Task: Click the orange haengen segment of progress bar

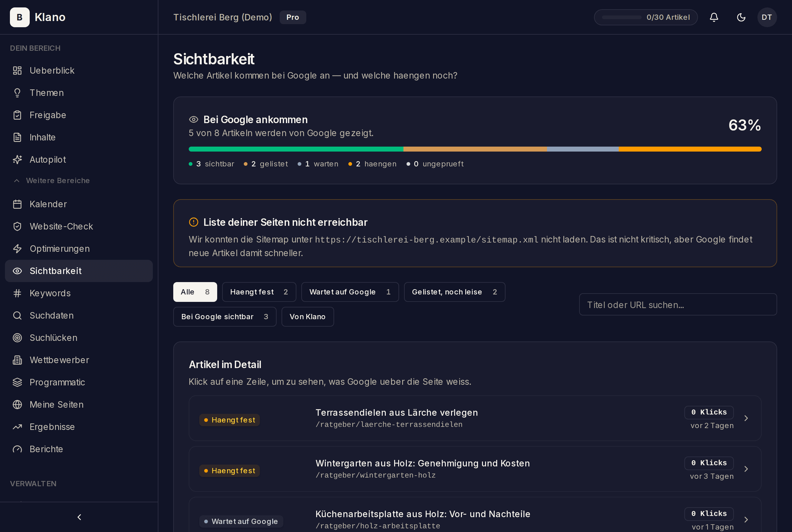Action: point(690,149)
